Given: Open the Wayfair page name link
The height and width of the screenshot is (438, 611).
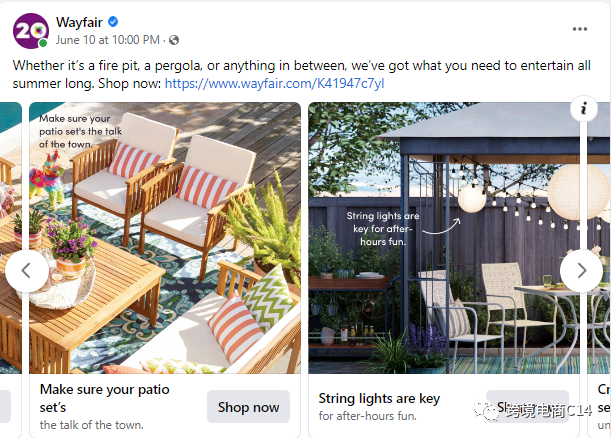Looking at the screenshot, I should [x=79, y=22].
